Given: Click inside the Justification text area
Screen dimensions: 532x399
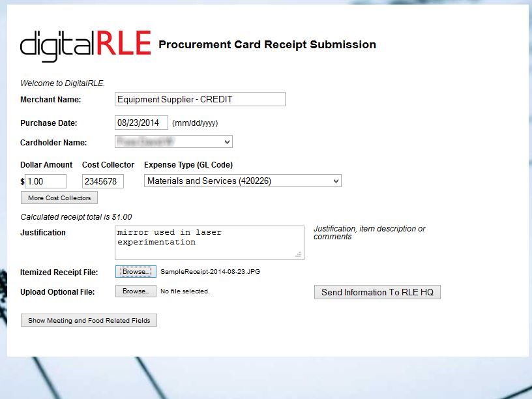Looking at the screenshot, I should 209,243.
